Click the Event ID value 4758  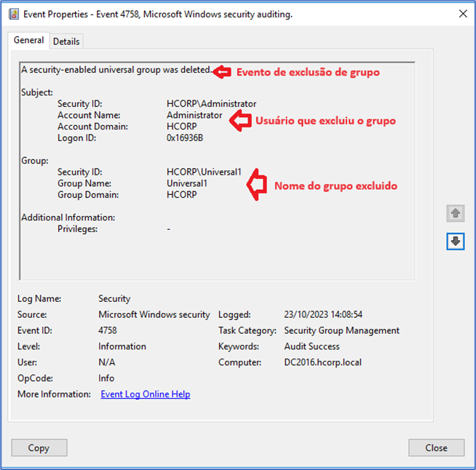click(x=109, y=330)
